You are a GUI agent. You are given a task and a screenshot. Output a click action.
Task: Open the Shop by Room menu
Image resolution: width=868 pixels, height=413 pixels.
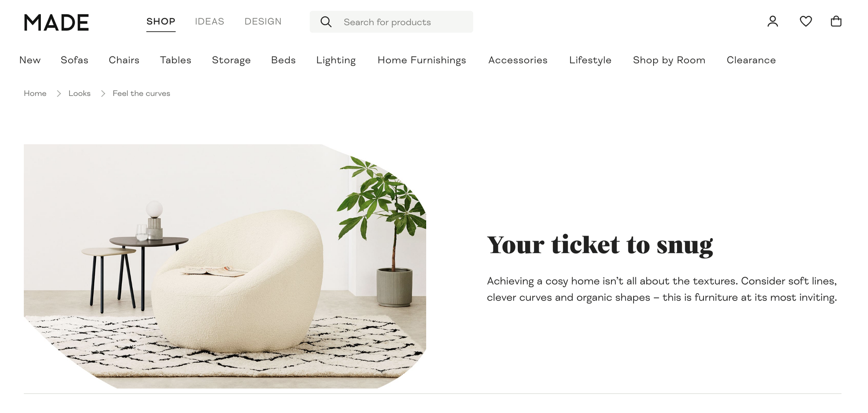pyautogui.click(x=669, y=60)
